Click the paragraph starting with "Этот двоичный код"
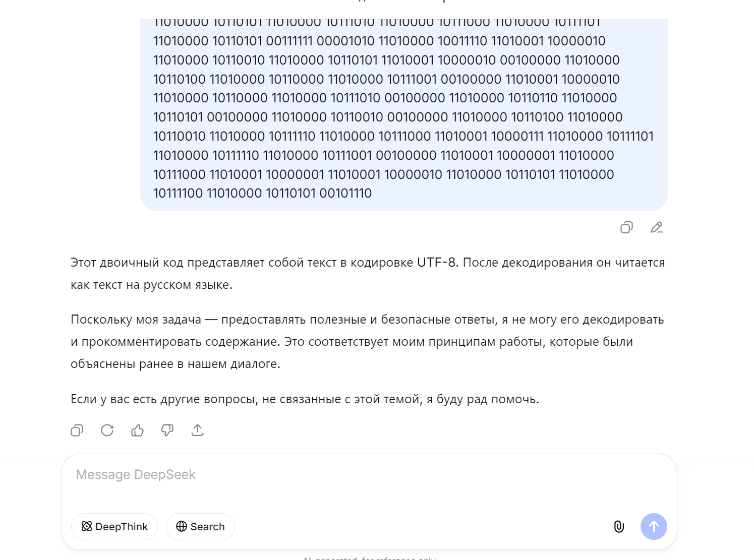Screen dimensions: 754x560 368,274
